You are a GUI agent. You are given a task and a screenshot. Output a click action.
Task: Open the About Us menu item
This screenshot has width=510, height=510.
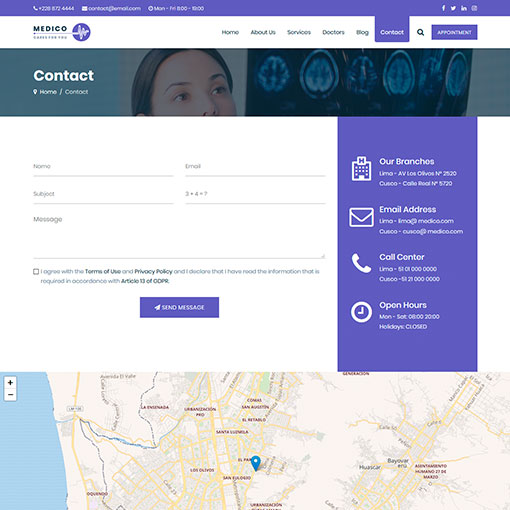(x=263, y=32)
